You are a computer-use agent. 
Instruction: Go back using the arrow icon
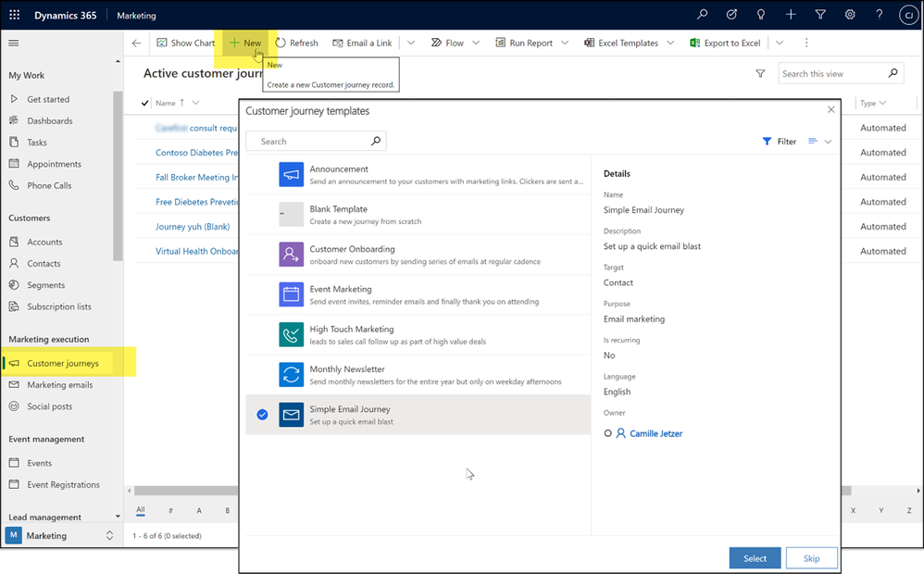pyautogui.click(x=137, y=43)
